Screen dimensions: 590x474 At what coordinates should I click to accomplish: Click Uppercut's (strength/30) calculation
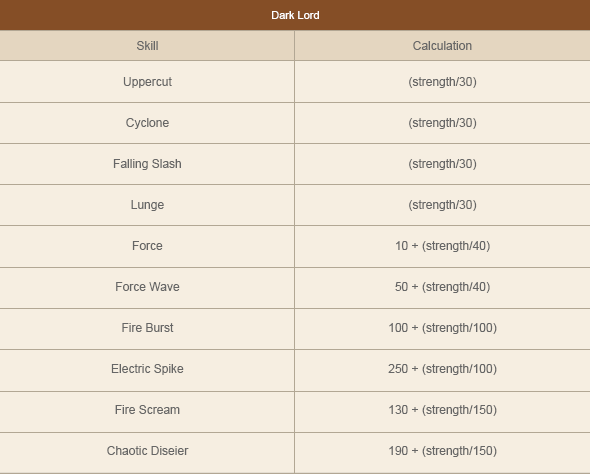[442, 82]
